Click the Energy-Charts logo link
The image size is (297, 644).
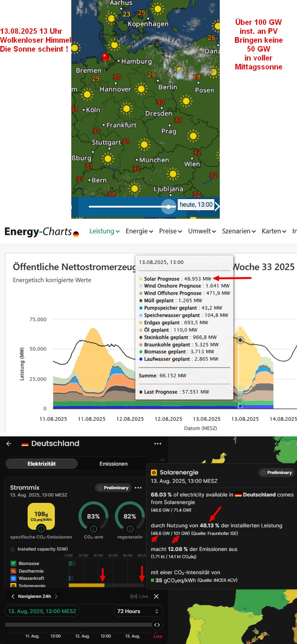[x=42, y=232]
